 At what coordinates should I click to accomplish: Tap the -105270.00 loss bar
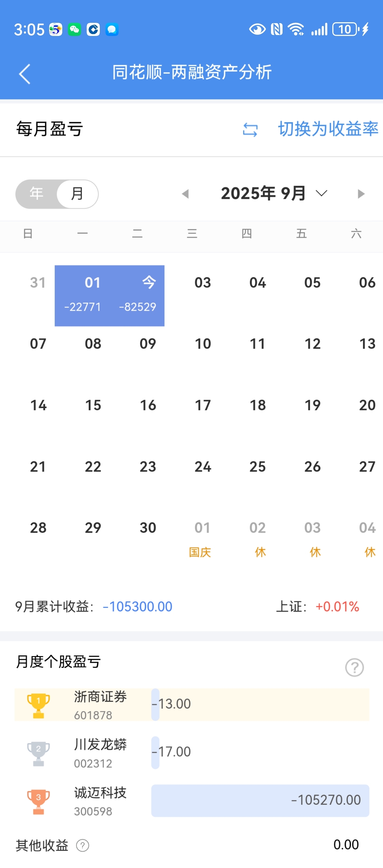tap(260, 800)
